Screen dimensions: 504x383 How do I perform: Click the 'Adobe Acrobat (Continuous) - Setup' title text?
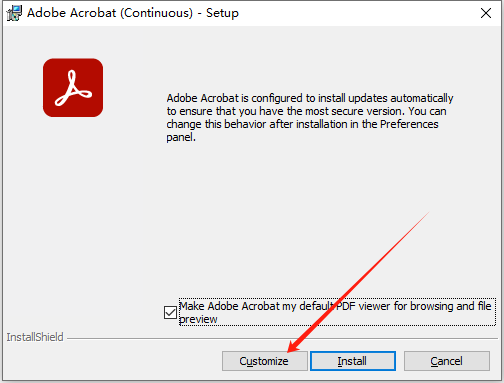[x=133, y=13]
